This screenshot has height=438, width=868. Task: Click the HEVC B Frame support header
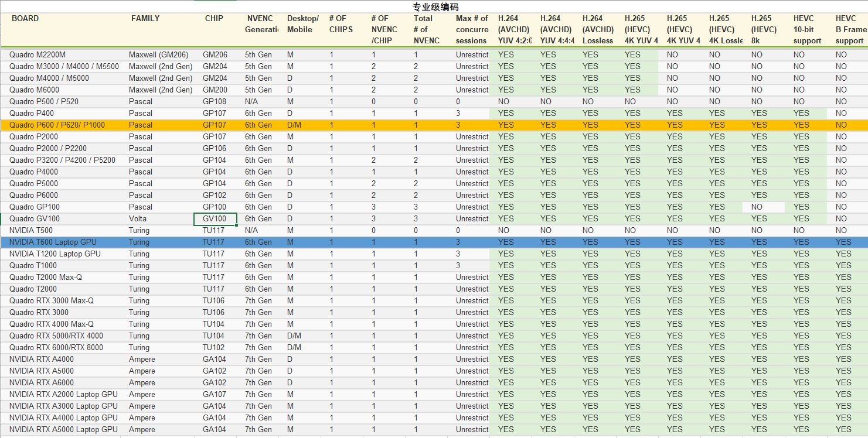(x=848, y=30)
